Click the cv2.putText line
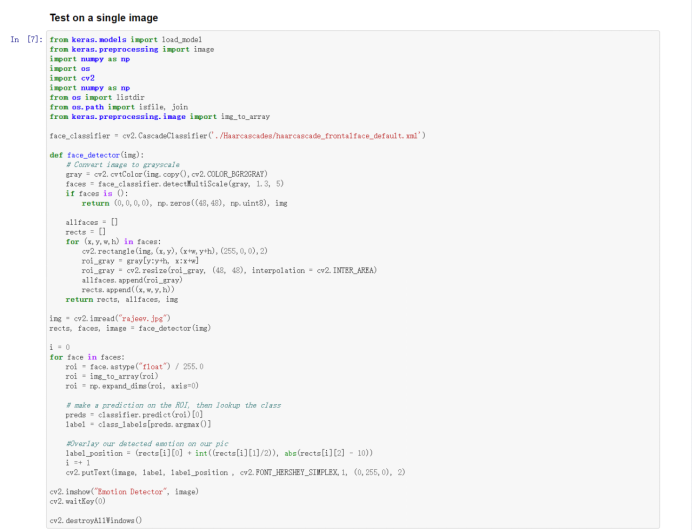 [235, 473]
